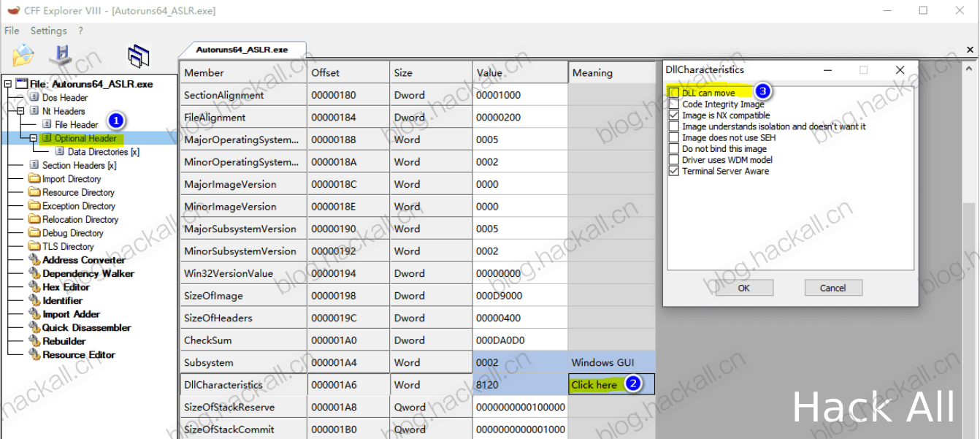Click the Meaning column header
Viewport: 980px width, 439px height.
[x=612, y=72]
